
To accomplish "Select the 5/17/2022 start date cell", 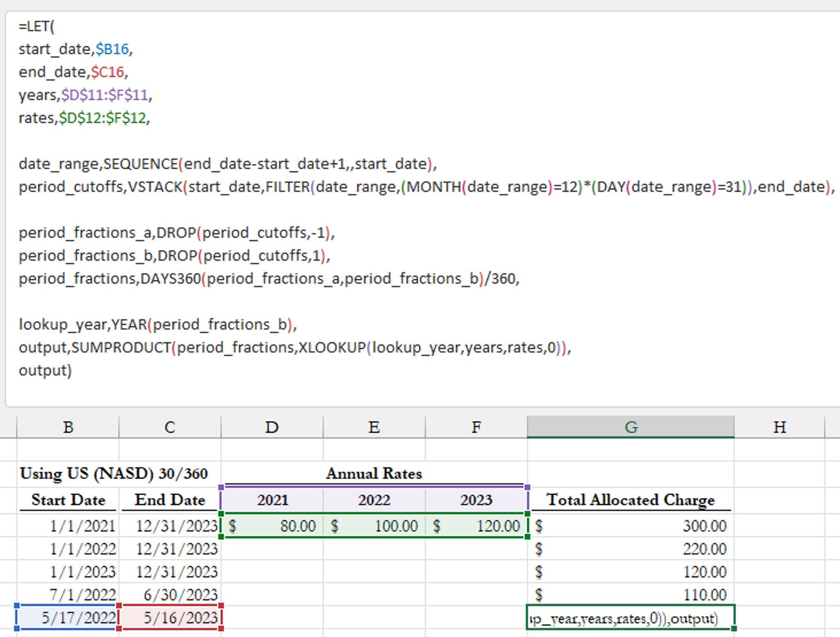I will 68,618.
